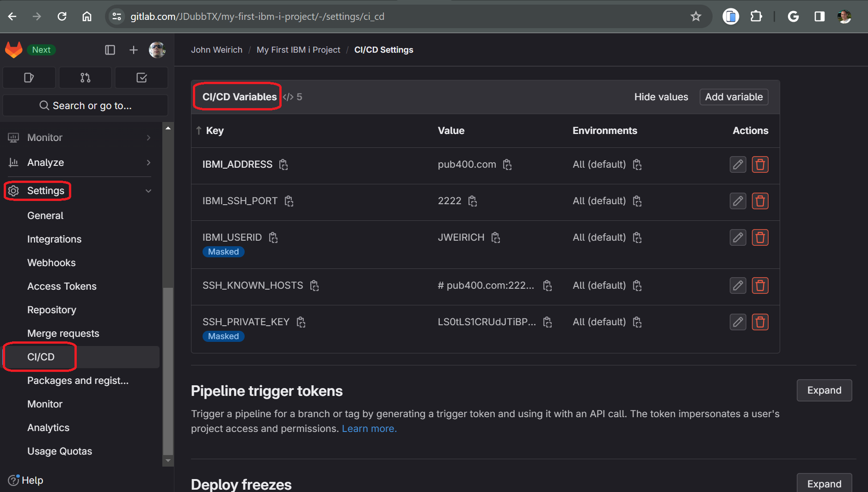Copy the IBMI_USERID key name

(273, 237)
